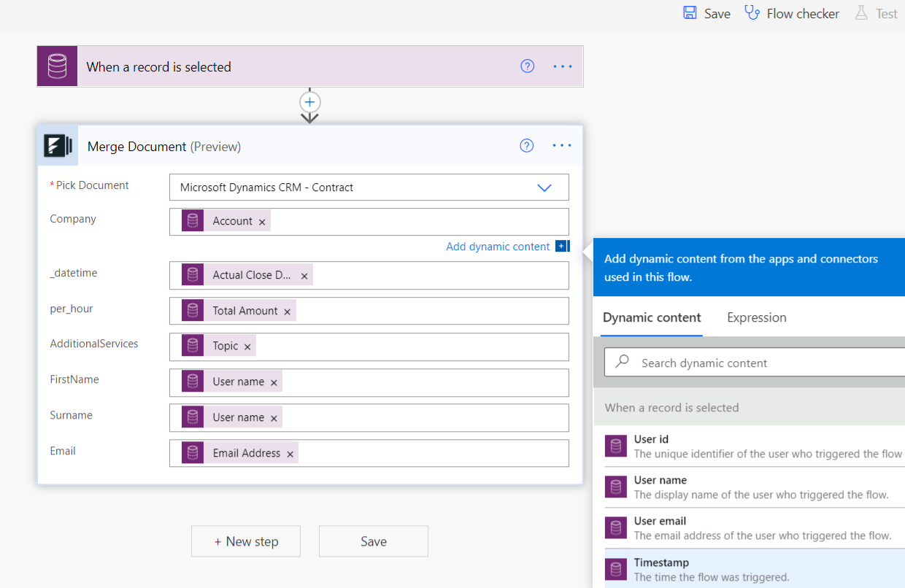Expand the Pick Document dropdown
This screenshot has height=588, width=905.
pos(544,187)
